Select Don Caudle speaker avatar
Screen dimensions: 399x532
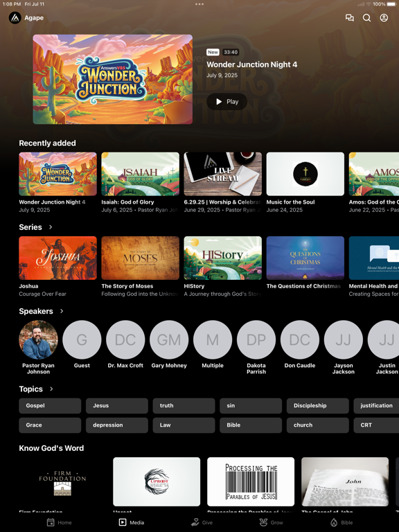pos(300,339)
